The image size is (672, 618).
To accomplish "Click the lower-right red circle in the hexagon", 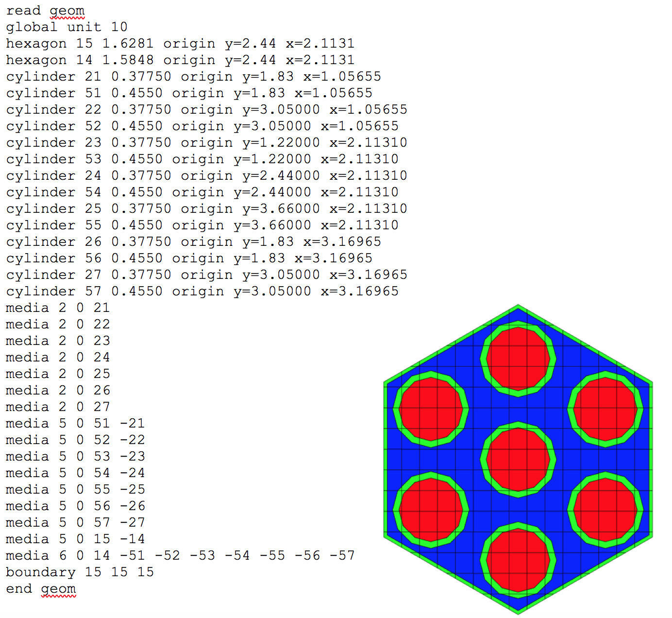I will click(605, 510).
